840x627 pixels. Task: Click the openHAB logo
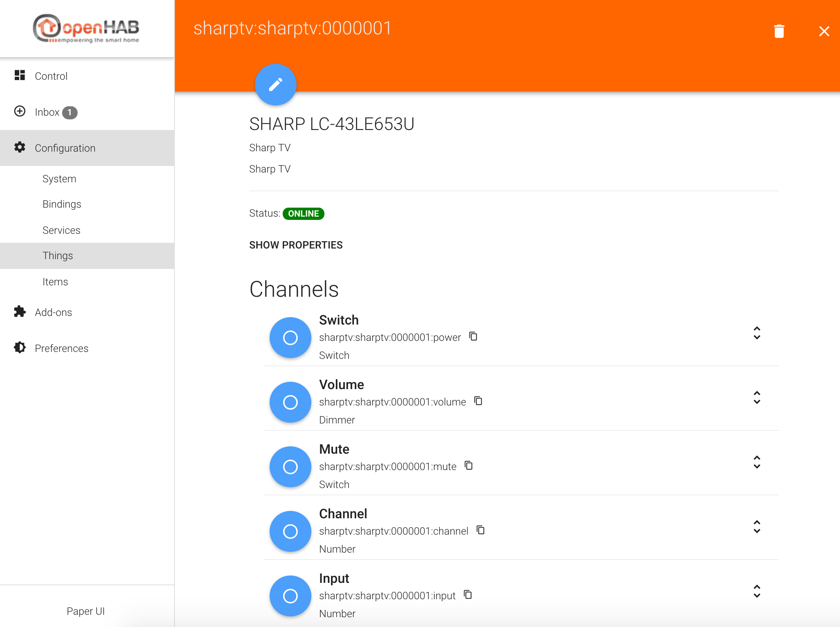click(x=87, y=29)
